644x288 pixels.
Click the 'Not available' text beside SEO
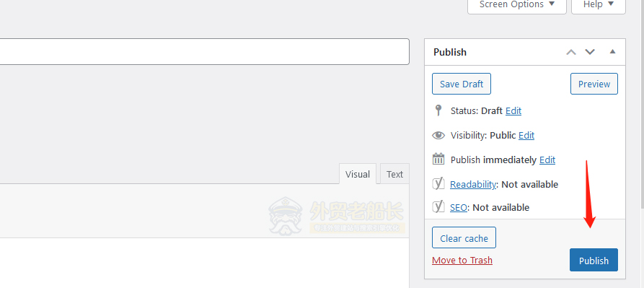click(x=501, y=207)
